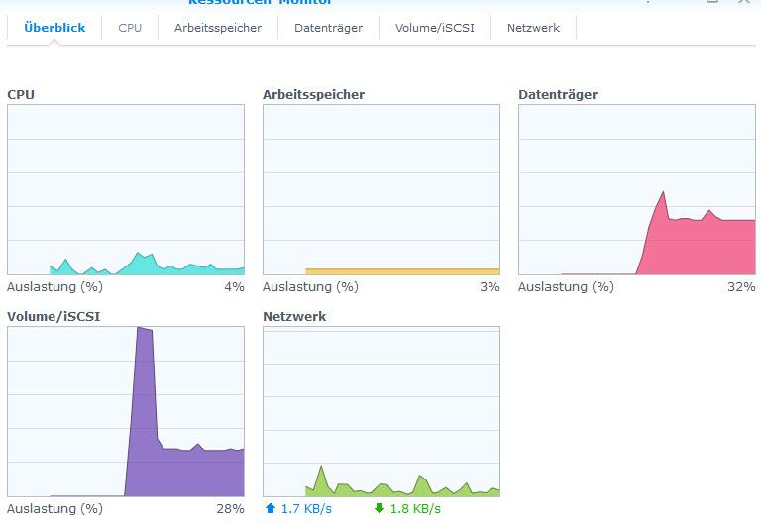The height and width of the screenshot is (532, 761).
Task: Open the Volume/iSCSI tab
Action: [x=435, y=28]
